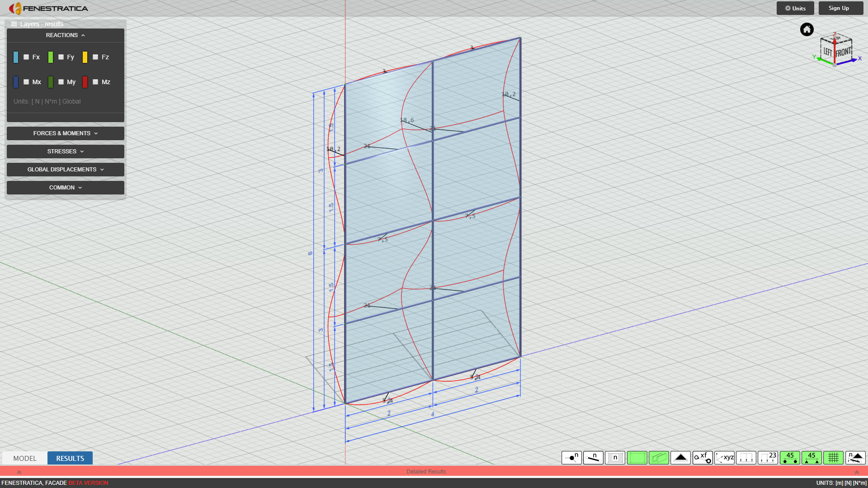
Task: Toggle distributed load arrows icon
Action: click(746, 458)
